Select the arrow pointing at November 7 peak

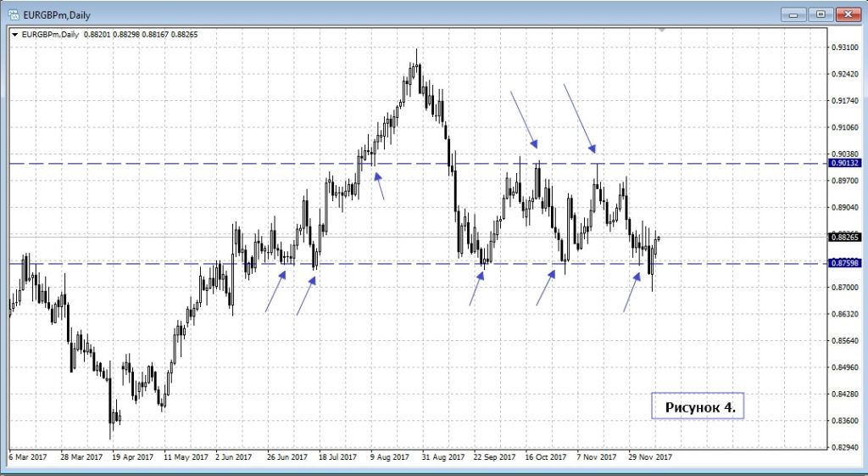(x=580, y=117)
